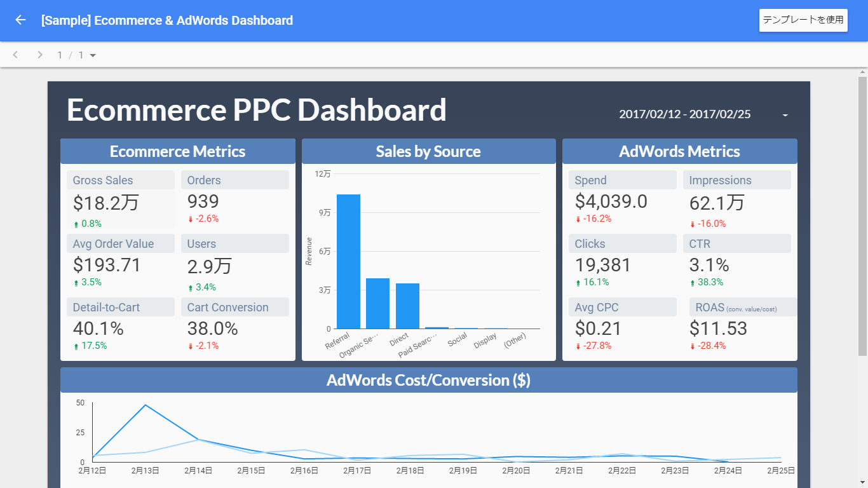The width and height of the screenshot is (868, 488).
Task: Click the back arrow icon in header
Action: [20, 20]
